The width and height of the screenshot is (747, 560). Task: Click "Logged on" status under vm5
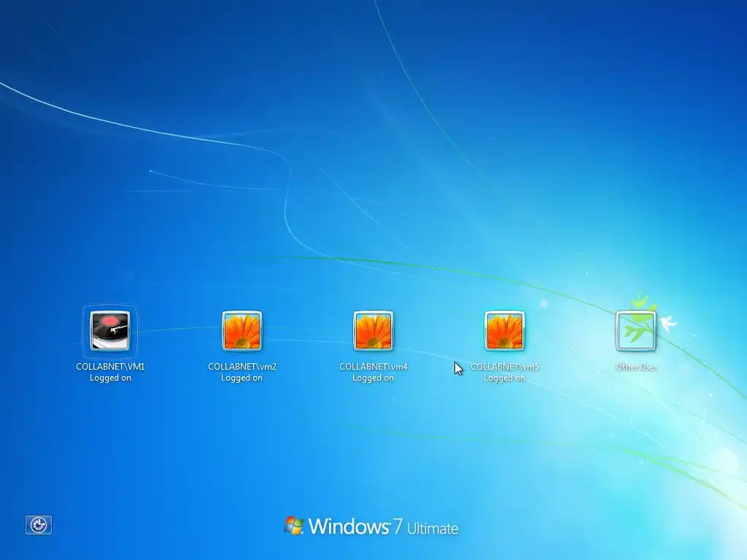pyautogui.click(x=505, y=378)
